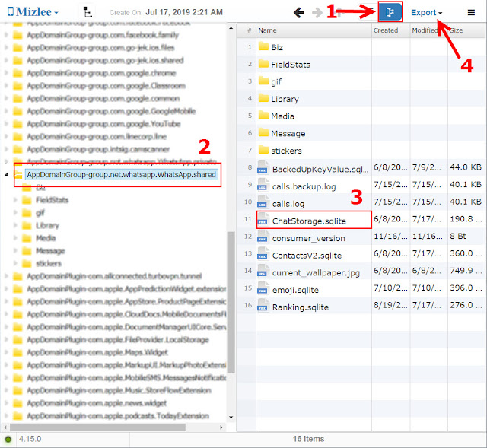Click the Message folder icon in file list
The width and height of the screenshot is (487, 448).
[263, 132]
